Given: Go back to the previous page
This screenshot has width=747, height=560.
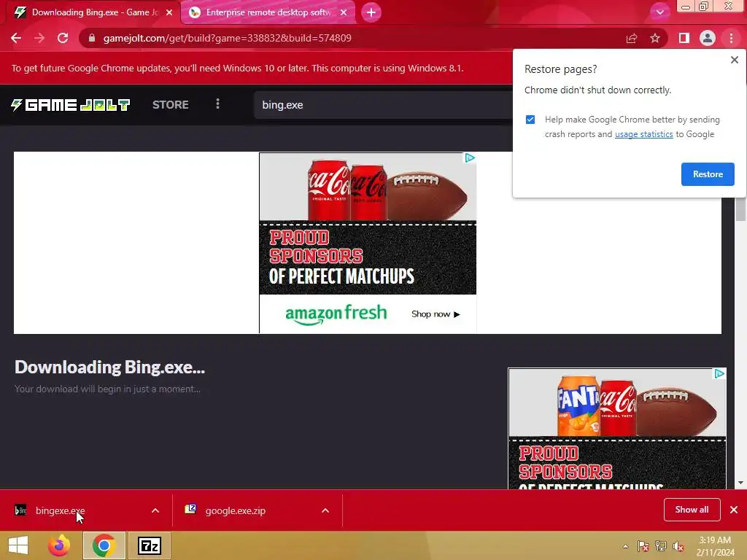Looking at the screenshot, I should (x=16, y=38).
